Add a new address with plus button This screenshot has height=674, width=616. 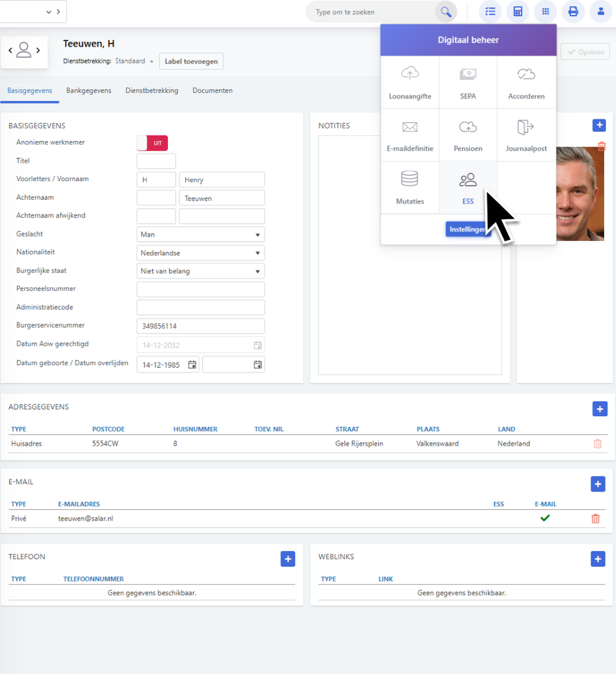click(600, 409)
